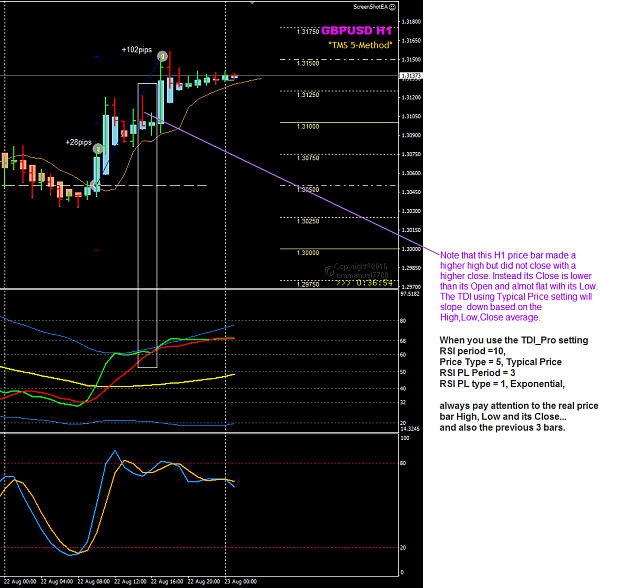Viewport: 625px width, 588px height.
Task: Click the TDI 60 level label
Action: click(x=403, y=355)
